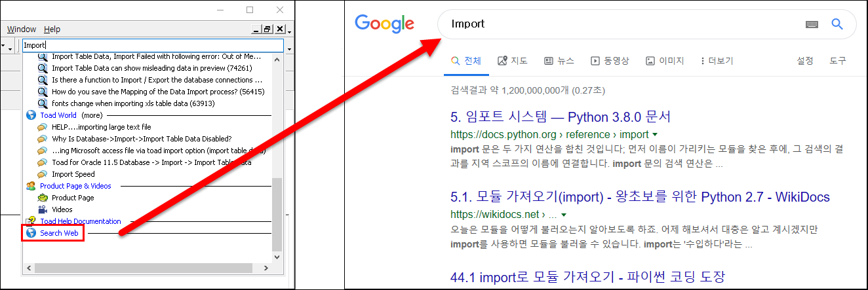Click scroll-down arrow of results list scrollbar

277,257
